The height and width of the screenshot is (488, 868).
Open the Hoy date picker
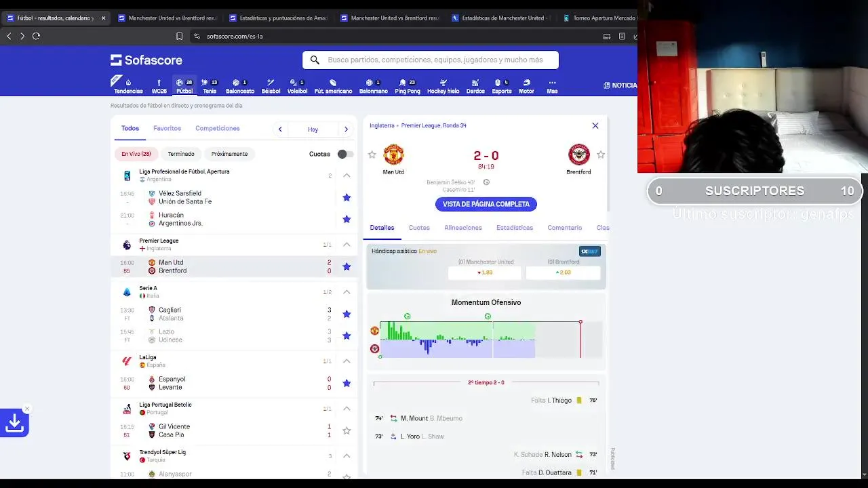pos(313,129)
